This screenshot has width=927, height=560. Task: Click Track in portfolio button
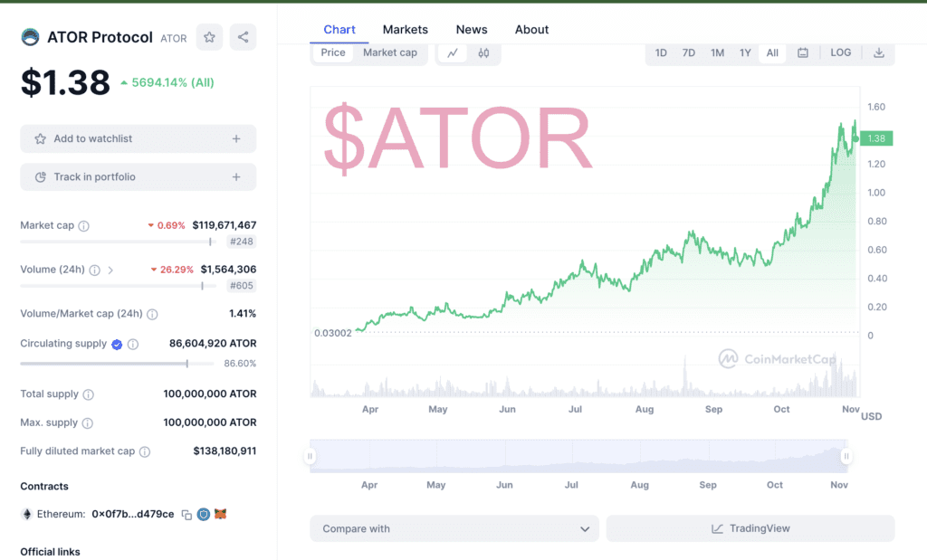click(138, 177)
